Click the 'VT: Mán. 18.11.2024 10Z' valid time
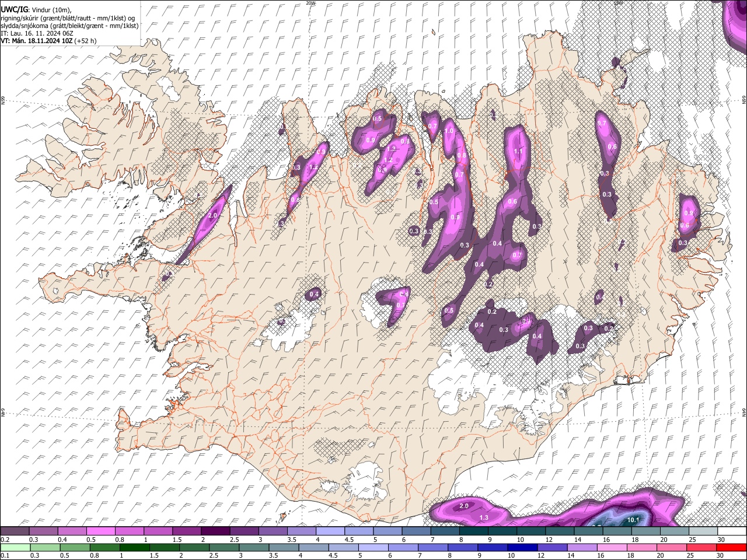Image resolution: width=747 pixels, height=560 pixels. click(x=37, y=41)
